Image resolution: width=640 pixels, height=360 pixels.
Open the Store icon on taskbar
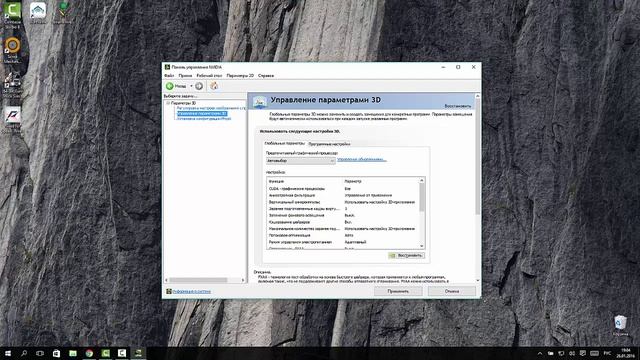click(56, 353)
